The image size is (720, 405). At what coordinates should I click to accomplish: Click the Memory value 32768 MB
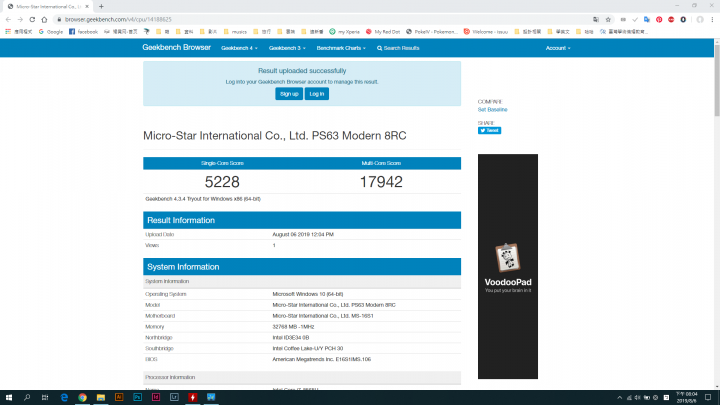point(293,326)
